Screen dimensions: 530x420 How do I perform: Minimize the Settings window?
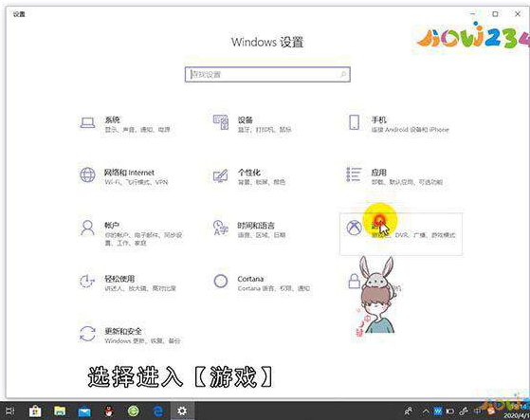pyautogui.click(x=472, y=14)
